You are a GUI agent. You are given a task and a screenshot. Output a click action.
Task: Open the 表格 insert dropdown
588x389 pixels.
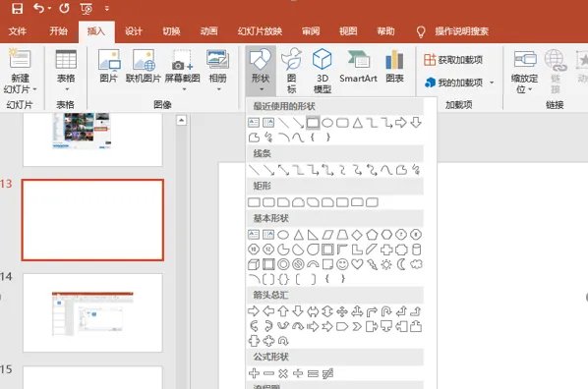click(x=66, y=71)
